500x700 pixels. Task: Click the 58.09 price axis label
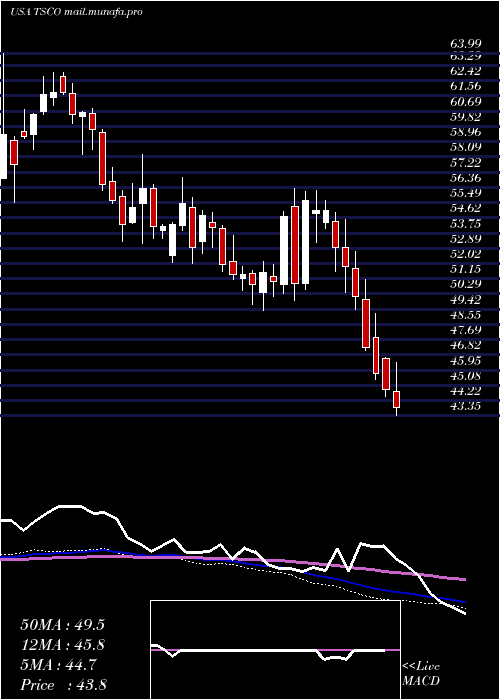(466, 147)
